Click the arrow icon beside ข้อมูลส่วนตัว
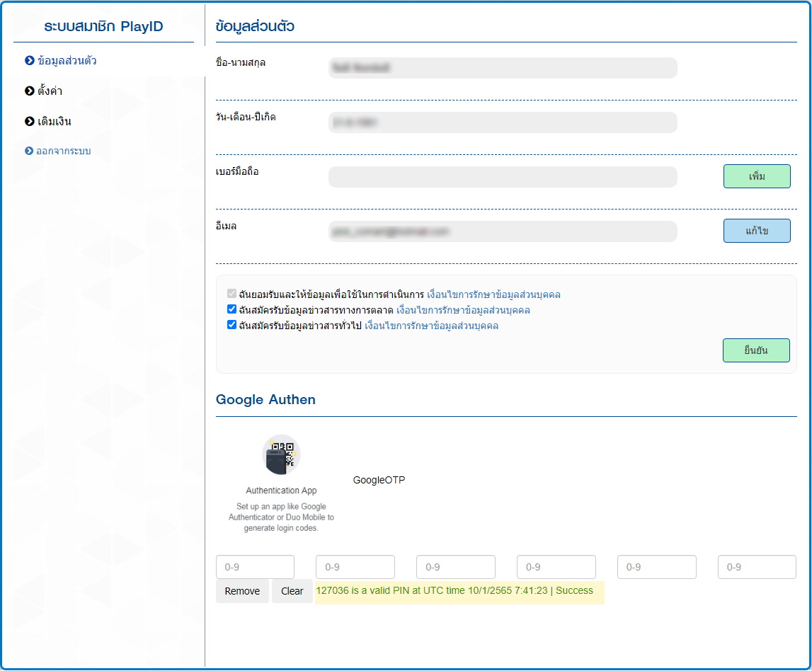 [x=30, y=61]
